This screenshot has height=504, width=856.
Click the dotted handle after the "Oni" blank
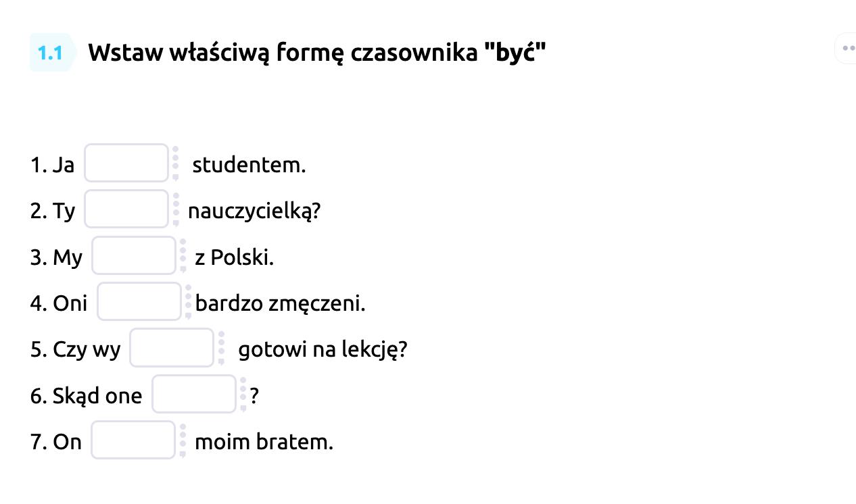point(188,301)
